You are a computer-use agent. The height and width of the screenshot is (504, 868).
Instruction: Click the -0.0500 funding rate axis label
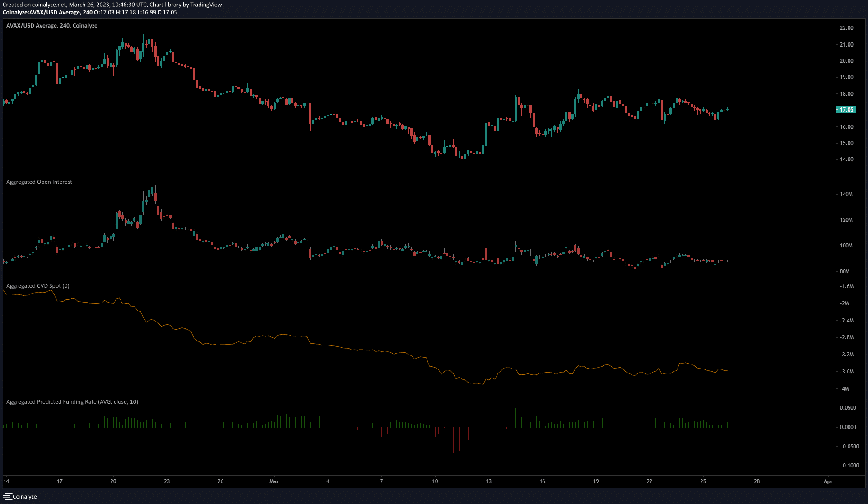(849, 447)
